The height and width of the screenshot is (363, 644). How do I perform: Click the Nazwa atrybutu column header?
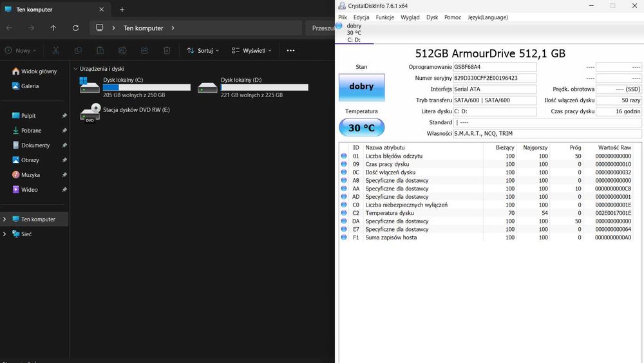pyautogui.click(x=385, y=147)
